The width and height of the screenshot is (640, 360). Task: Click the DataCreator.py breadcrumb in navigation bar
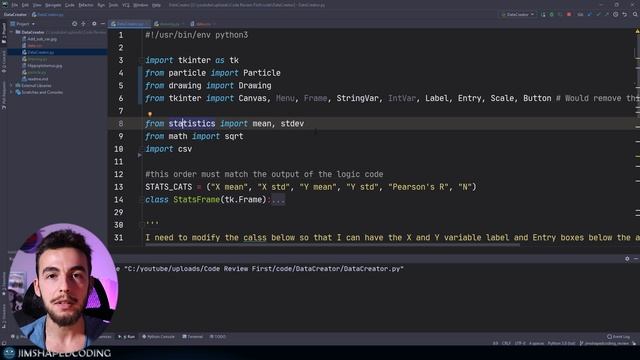click(48, 14)
